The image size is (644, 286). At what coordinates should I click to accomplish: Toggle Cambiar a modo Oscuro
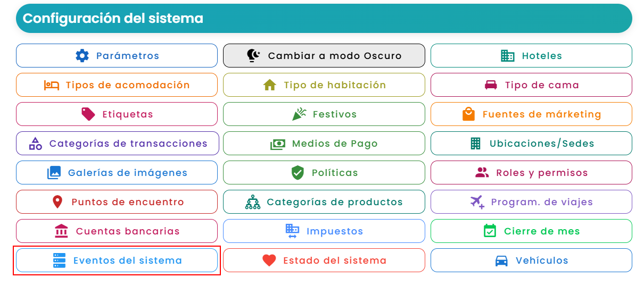(x=324, y=56)
